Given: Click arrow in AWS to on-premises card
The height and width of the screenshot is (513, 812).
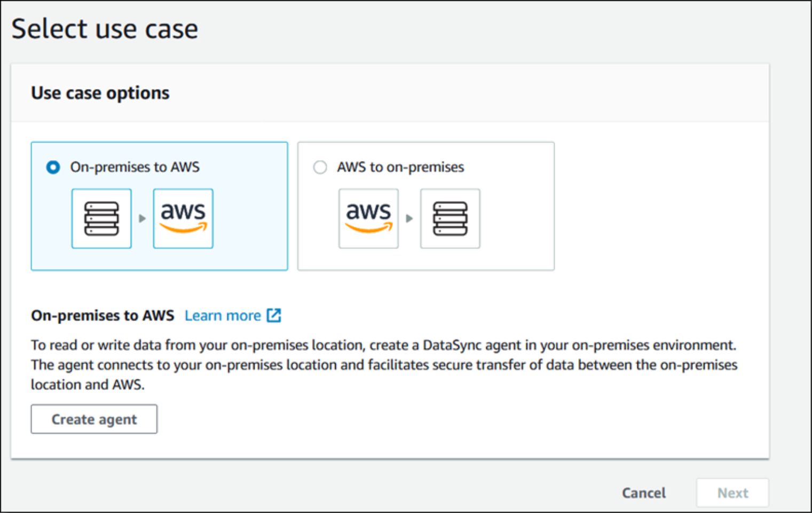Looking at the screenshot, I should click(x=409, y=218).
